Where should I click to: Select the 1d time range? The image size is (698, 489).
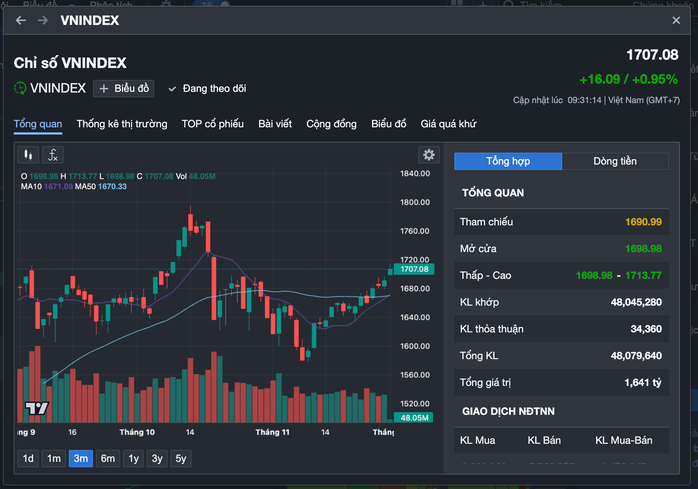(x=28, y=459)
